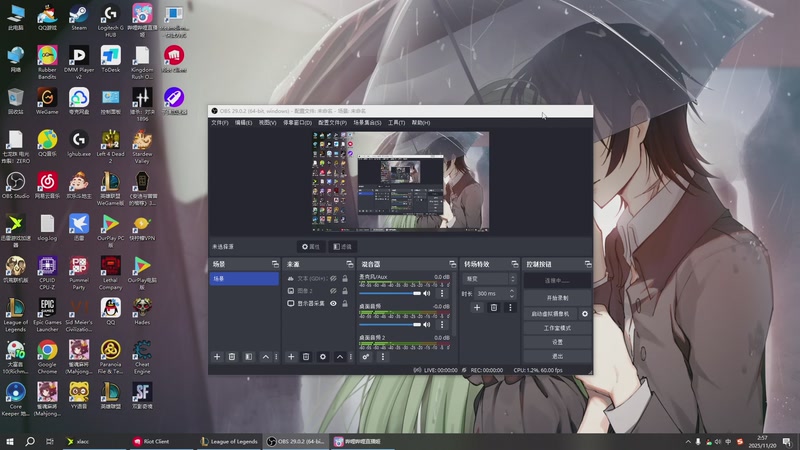Open the Edit menu in OBS
Viewport: 800px width, 450px height.
coord(243,123)
